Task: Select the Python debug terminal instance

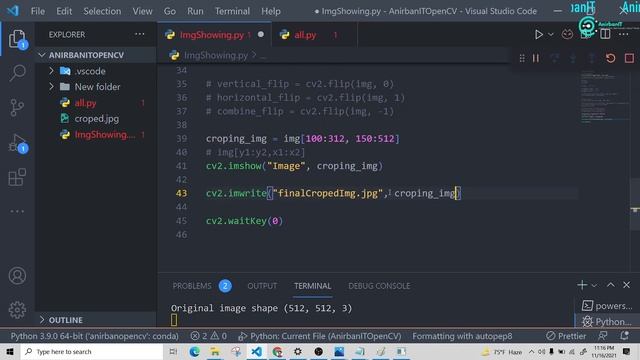Action: click(607, 322)
